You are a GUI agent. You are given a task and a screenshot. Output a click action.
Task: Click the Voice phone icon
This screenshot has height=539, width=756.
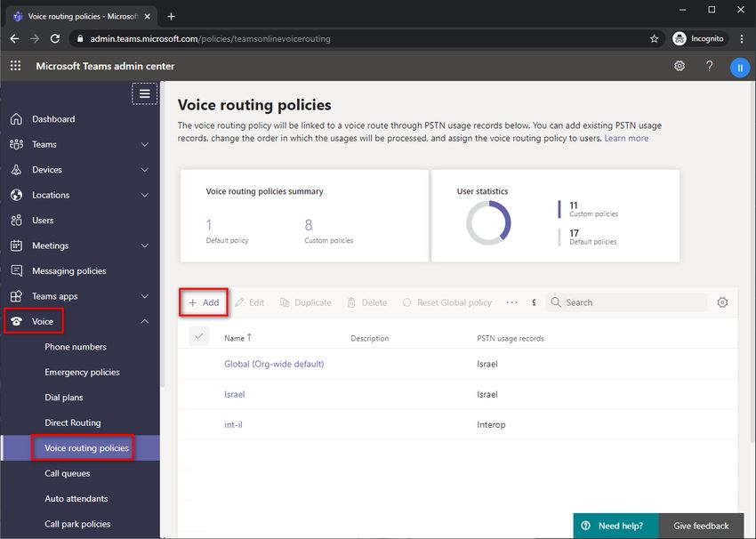(x=16, y=322)
